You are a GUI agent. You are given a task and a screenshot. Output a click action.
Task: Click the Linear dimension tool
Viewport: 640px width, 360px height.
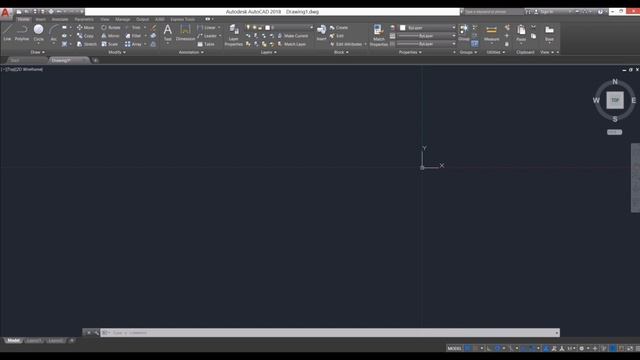[207, 27]
